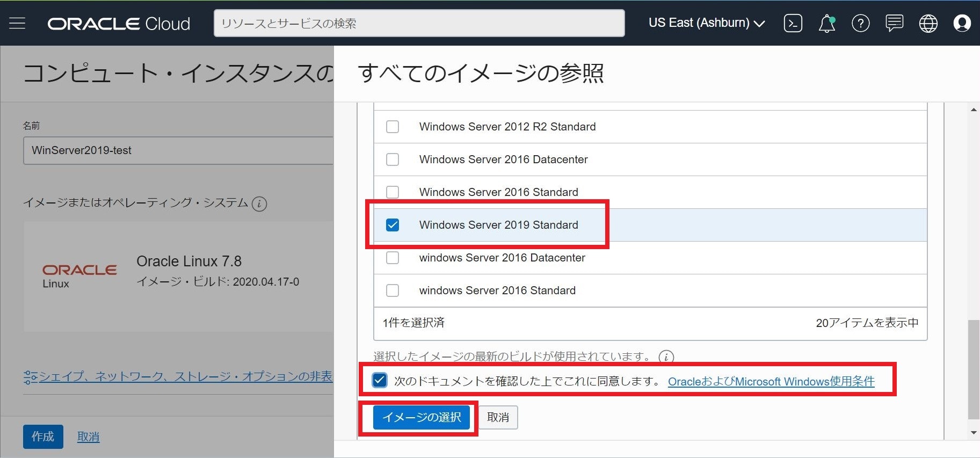Focus the resource and service search field
The width and height of the screenshot is (980, 458).
[419, 23]
